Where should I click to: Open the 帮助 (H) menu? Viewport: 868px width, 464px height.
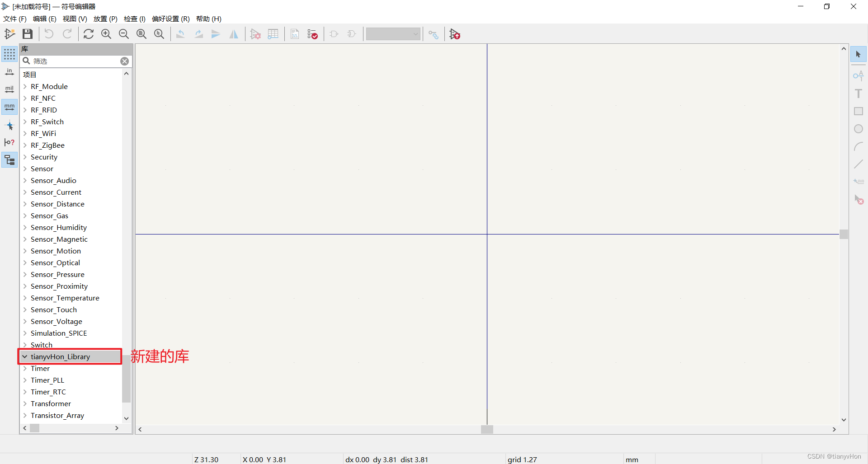(x=209, y=19)
